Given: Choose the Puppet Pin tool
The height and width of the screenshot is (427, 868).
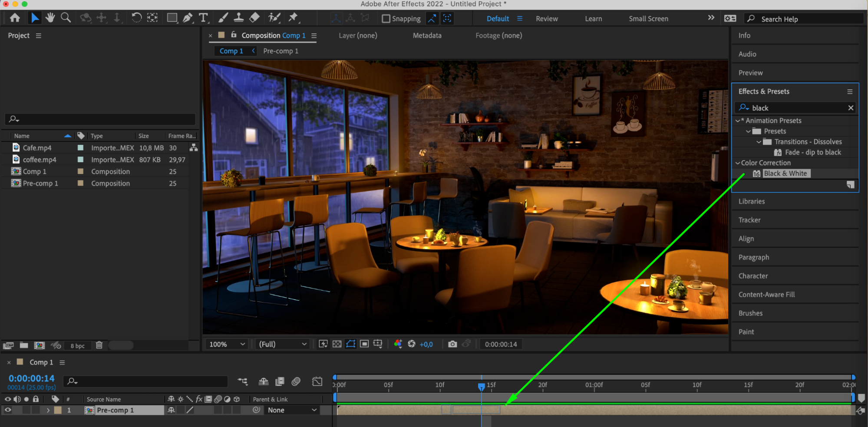Looking at the screenshot, I should (294, 18).
